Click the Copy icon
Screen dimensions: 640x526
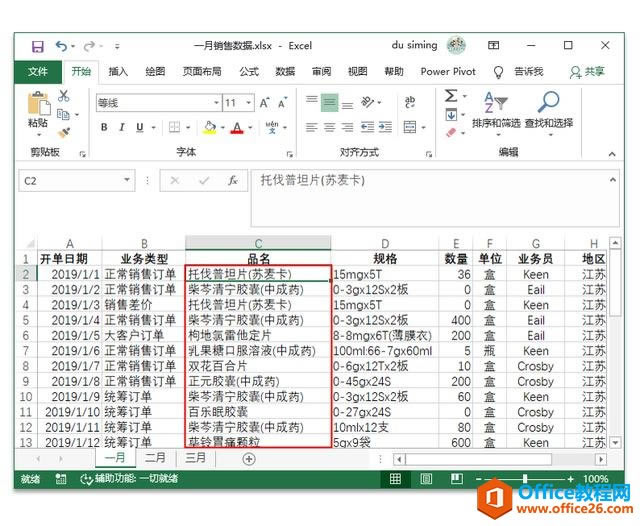tap(63, 114)
